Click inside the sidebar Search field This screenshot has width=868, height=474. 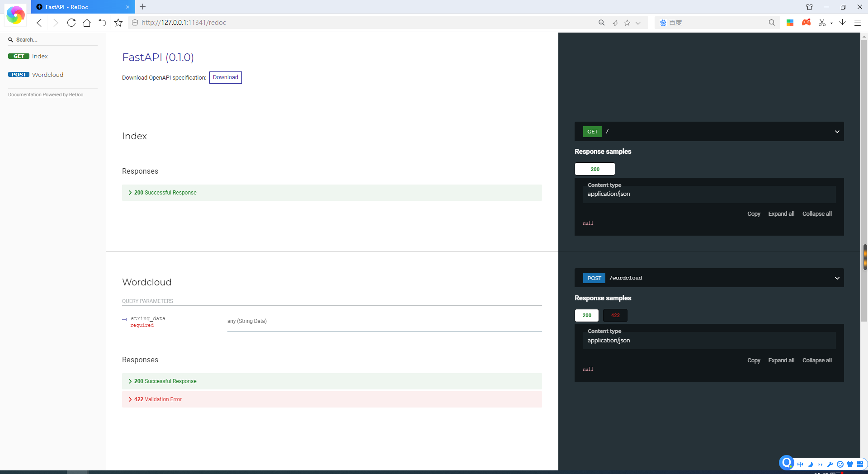tap(50, 39)
